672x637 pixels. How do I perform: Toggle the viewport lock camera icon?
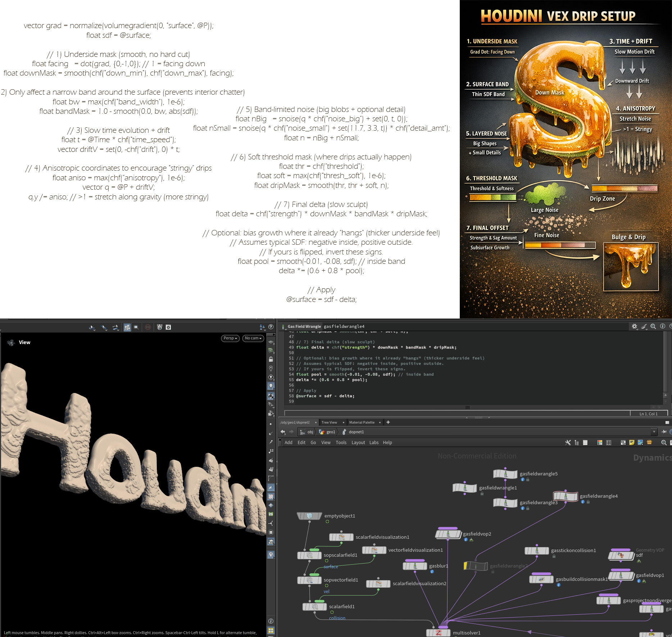pyautogui.click(x=271, y=359)
